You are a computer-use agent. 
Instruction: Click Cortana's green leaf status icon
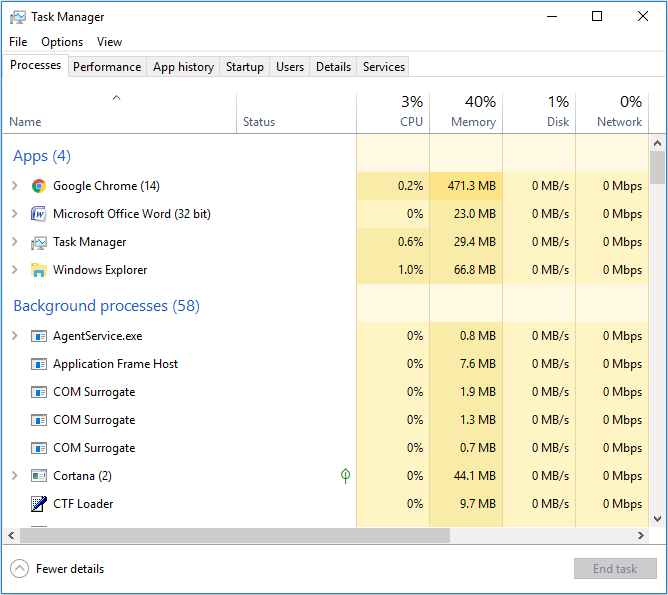point(346,476)
